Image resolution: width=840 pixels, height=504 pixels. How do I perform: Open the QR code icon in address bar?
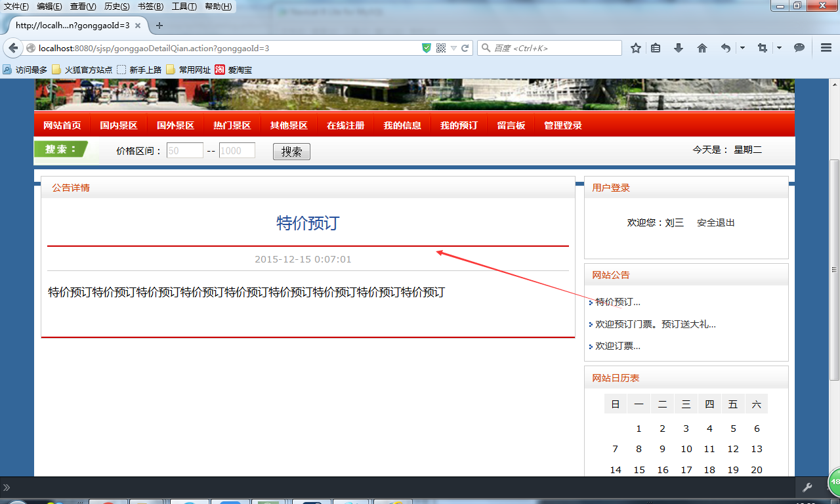(441, 48)
